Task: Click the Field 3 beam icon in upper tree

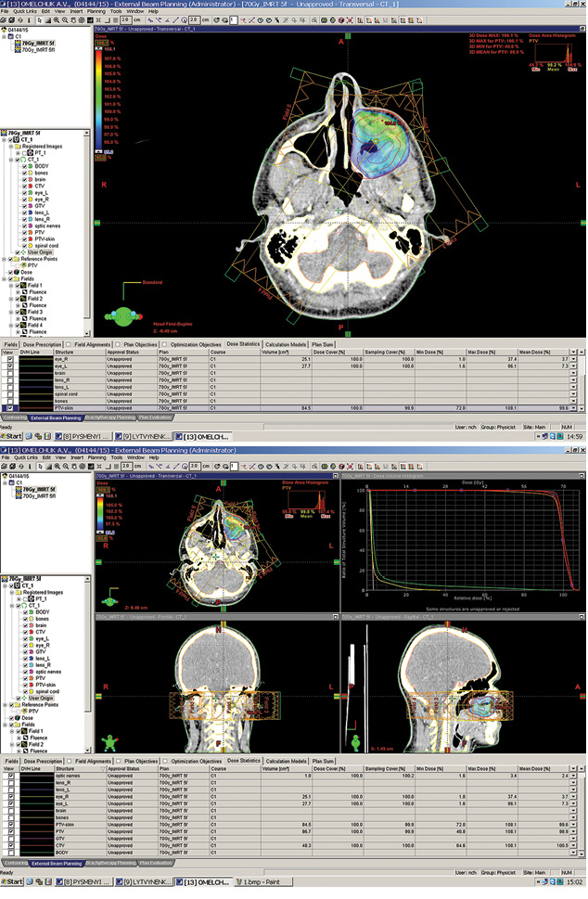Action: [x=23, y=312]
